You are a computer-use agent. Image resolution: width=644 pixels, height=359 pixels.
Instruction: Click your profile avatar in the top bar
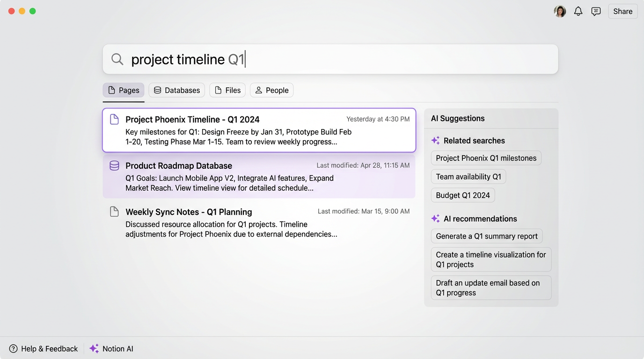[560, 11]
